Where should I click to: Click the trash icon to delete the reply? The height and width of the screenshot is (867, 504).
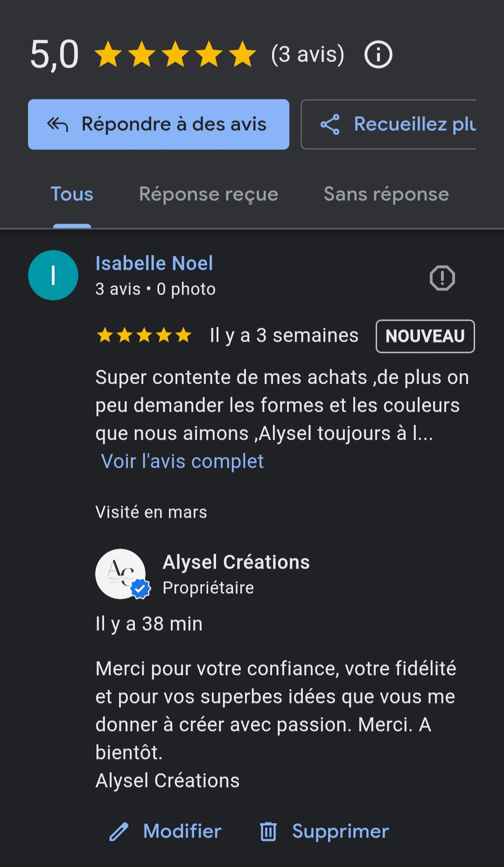268,832
